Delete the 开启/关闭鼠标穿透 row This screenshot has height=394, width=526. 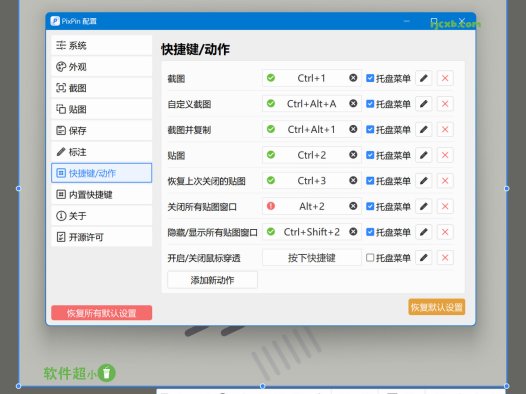[x=445, y=258]
